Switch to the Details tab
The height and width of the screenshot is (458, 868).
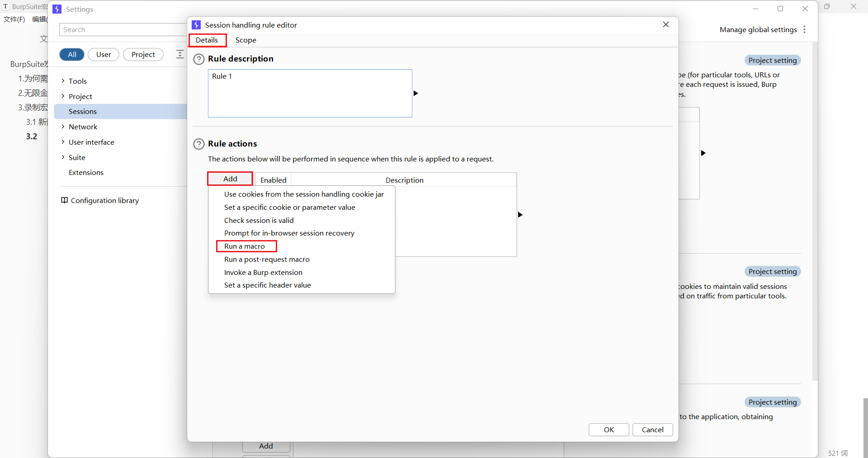coord(207,40)
